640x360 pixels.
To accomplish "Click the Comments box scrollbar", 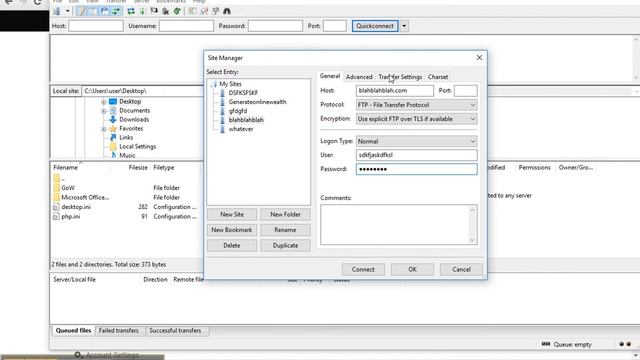I will [x=473, y=224].
